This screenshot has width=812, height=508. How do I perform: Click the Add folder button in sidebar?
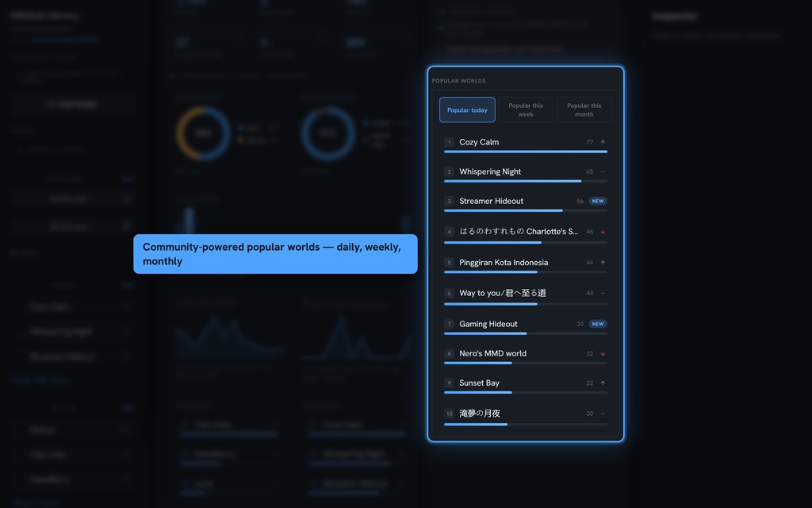point(72,104)
